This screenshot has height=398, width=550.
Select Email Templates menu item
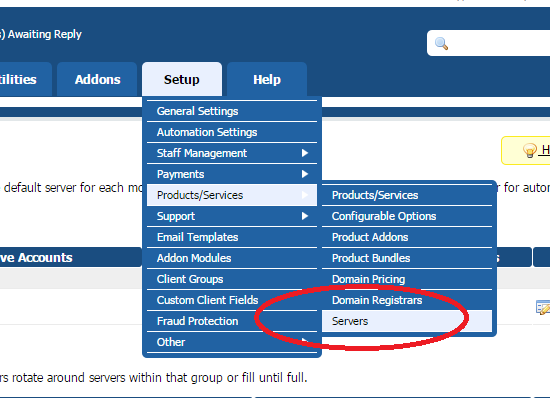click(x=232, y=237)
